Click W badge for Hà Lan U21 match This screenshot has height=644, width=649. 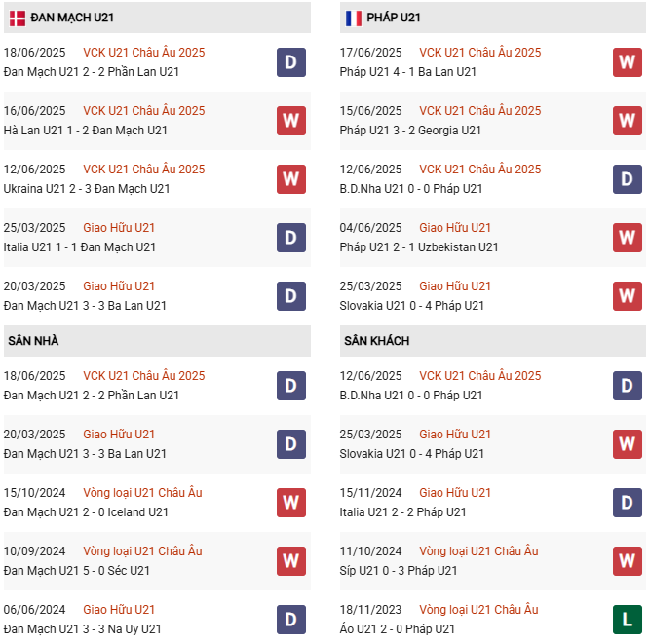coord(291,121)
